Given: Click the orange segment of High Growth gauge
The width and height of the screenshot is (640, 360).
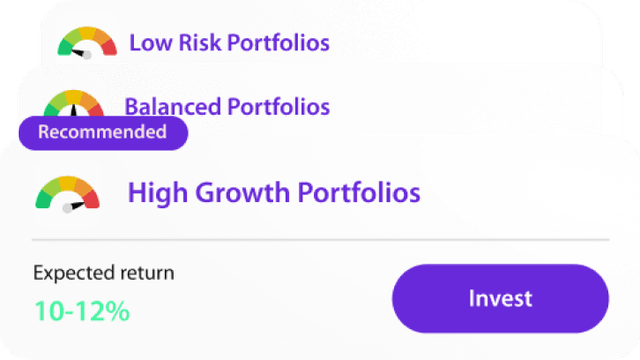Looking at the screenshot, I should [84, 187].
